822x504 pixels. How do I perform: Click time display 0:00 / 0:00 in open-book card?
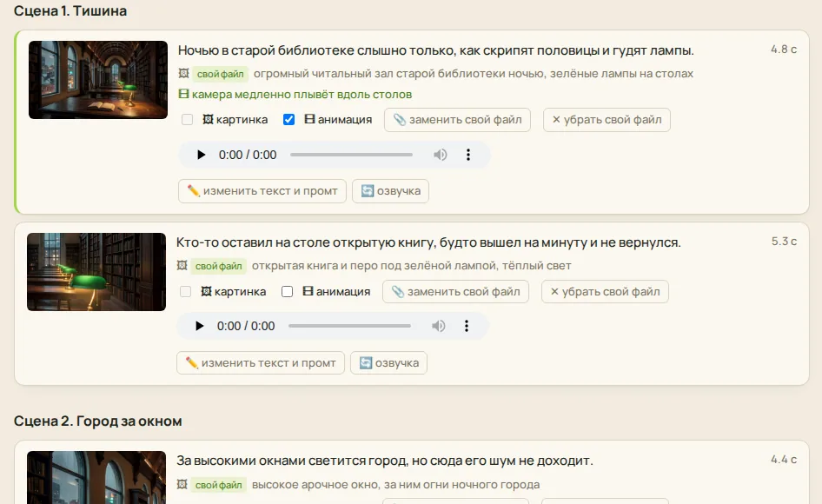click(246, 326)
